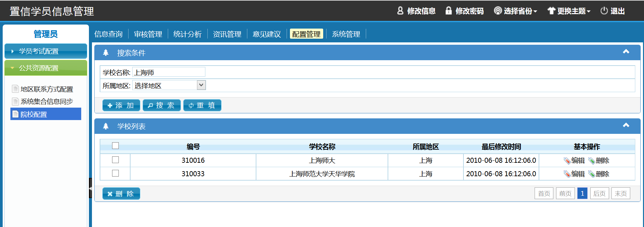This screenshot has height=227, width=644.
Task: Click the 编号 column header
Action: [193, 147]
